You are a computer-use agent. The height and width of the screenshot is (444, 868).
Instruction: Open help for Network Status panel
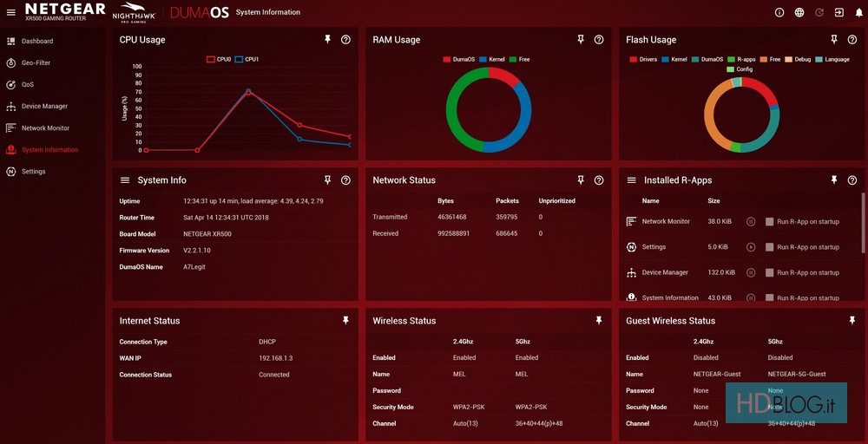[599, 180]
